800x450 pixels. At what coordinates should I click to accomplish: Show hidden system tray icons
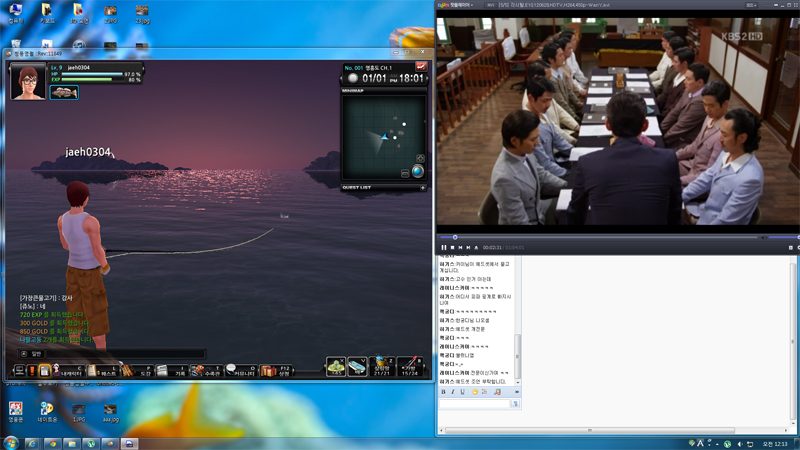(x=716, y=444)
